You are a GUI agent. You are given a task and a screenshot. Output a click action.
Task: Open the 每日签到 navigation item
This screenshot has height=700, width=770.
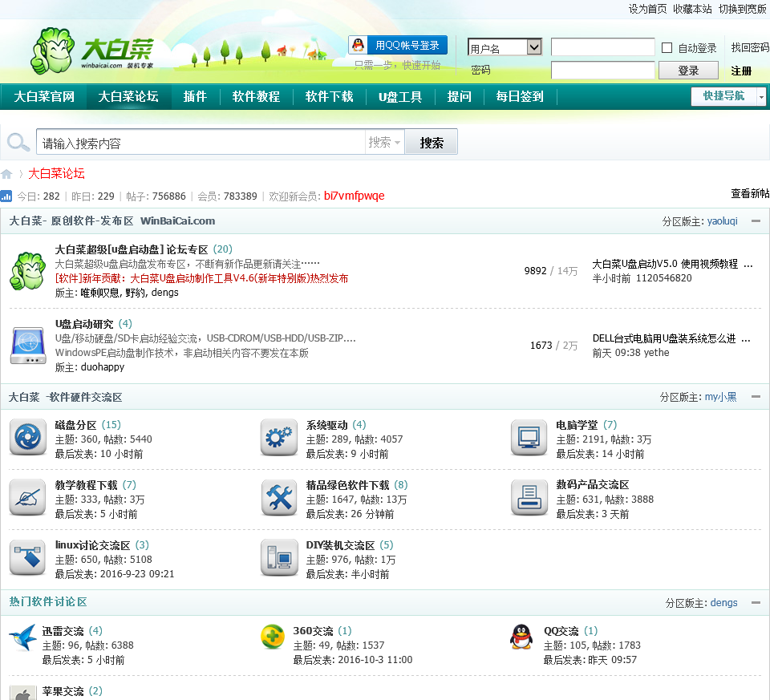(520, 97)
